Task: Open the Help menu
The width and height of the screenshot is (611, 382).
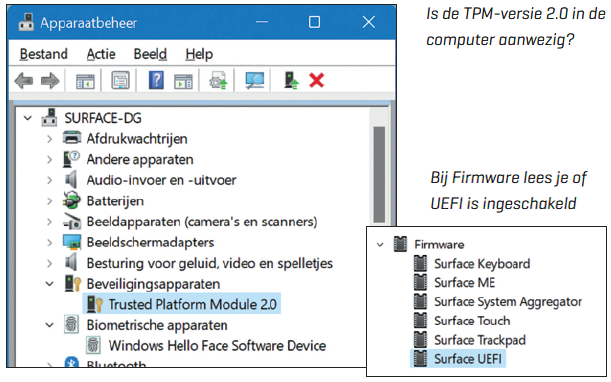Action: click(x=199, y=54)
